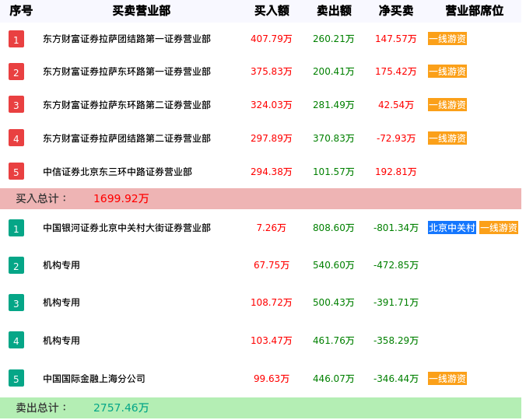526x420 pixels.
Task: Click the 序号 column header
Action: (x=21, y=11)
